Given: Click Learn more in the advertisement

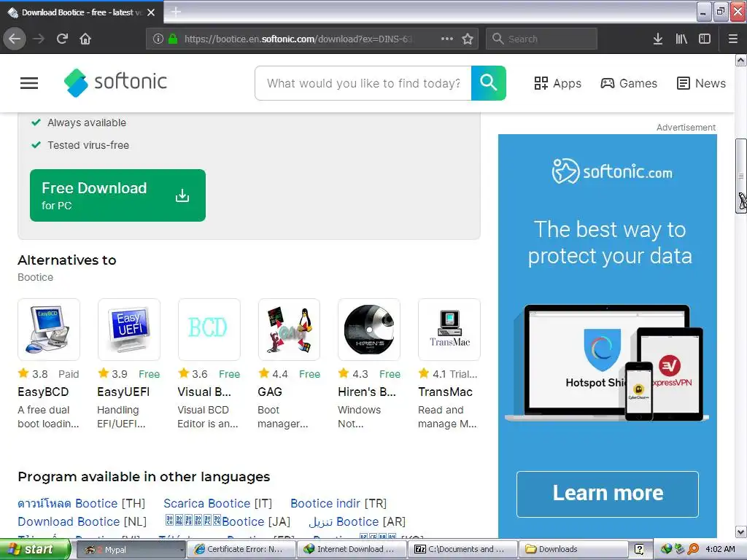Looking at the screenshot, I should 608,494.
